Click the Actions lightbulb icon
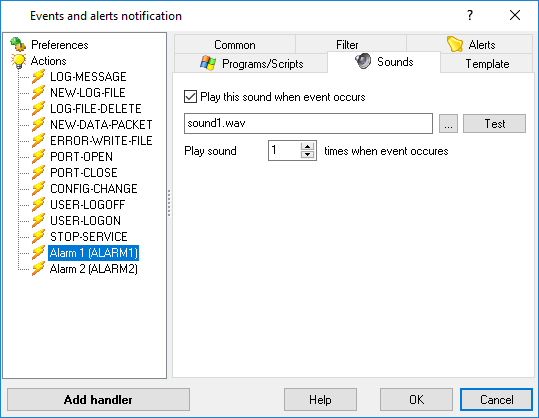The image size is (539, 418). point(18,61)
